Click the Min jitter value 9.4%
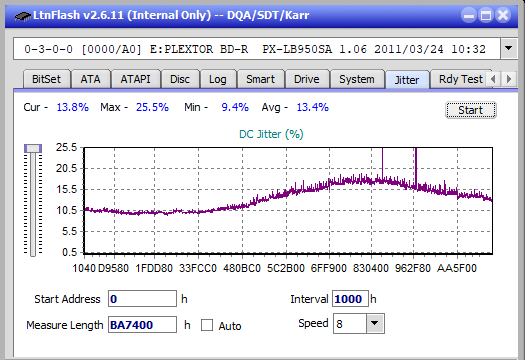This screenshot has height=360, width=525. (x=235, y=107)
